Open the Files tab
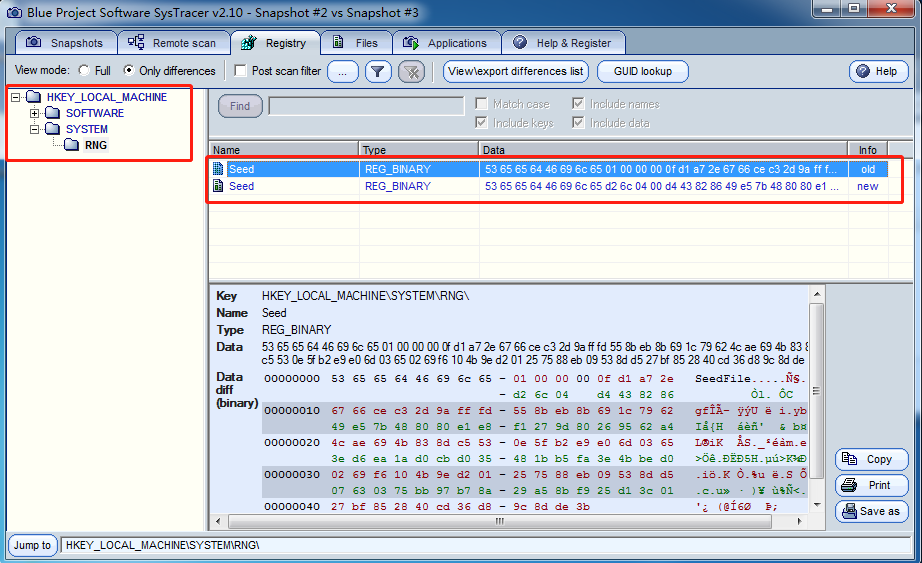This screenshot has height=563, width=922. pyautogui.click(x=356, y=42)
